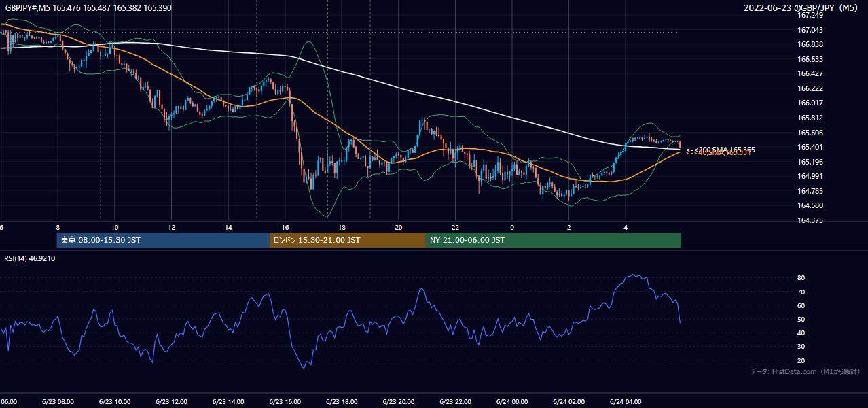
Task: Click the 6/23 20:00 time axis label
Action: pyautogui.click(x=398, y=401)
